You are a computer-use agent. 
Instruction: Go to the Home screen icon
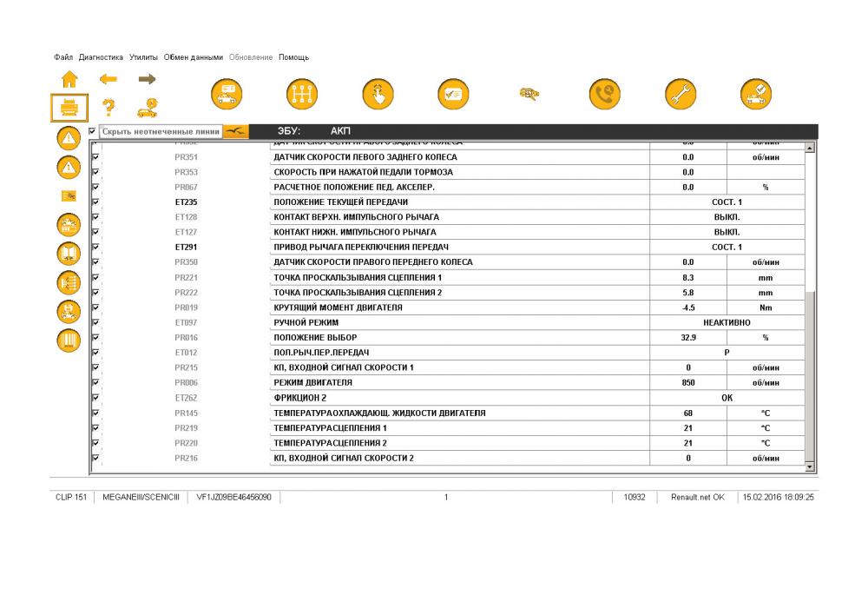pyautogui.click(x=69, y=79)
